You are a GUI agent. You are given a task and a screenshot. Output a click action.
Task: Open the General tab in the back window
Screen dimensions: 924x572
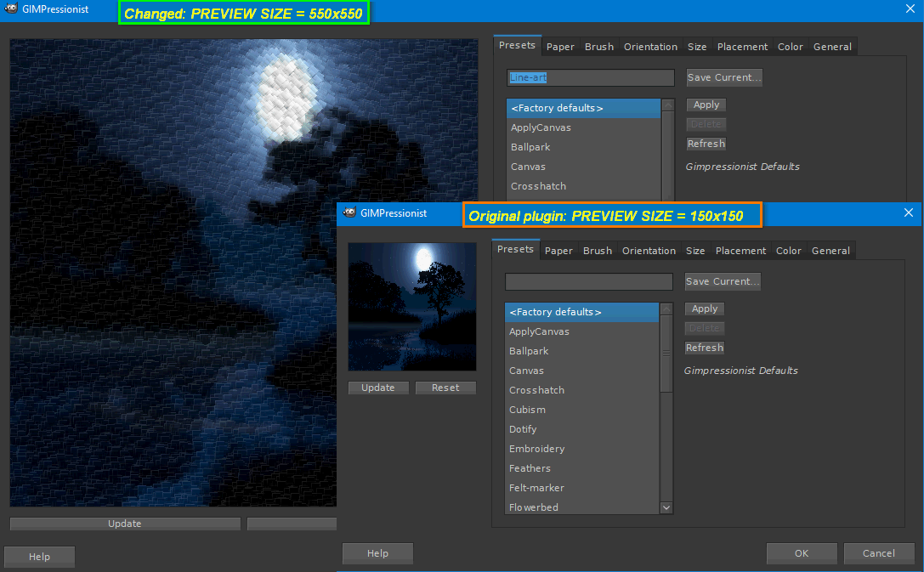(832, 47)
